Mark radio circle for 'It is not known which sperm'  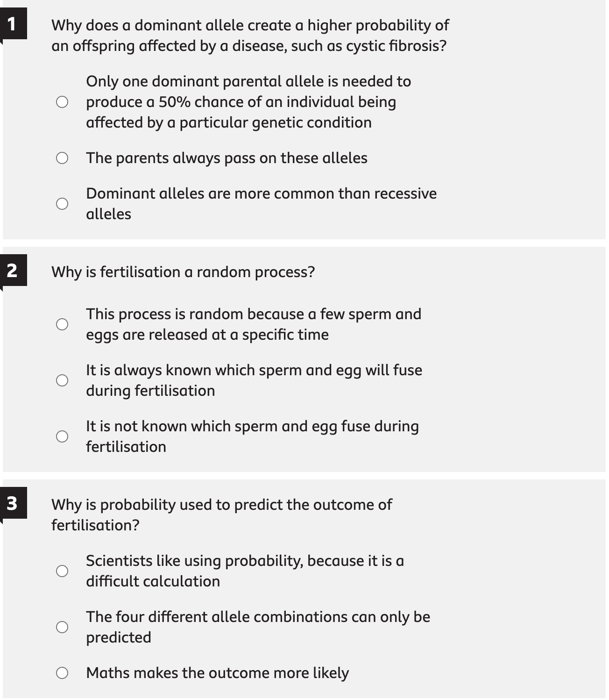coord(62,436)
